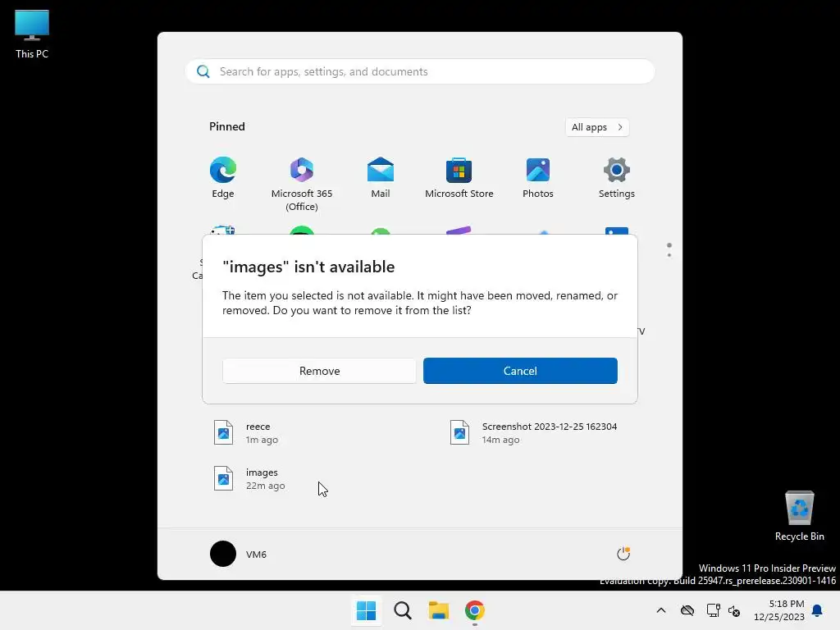The image size is (840, 630).
Task: Click the pinned apps page dots
Action: tap(669, 250)
